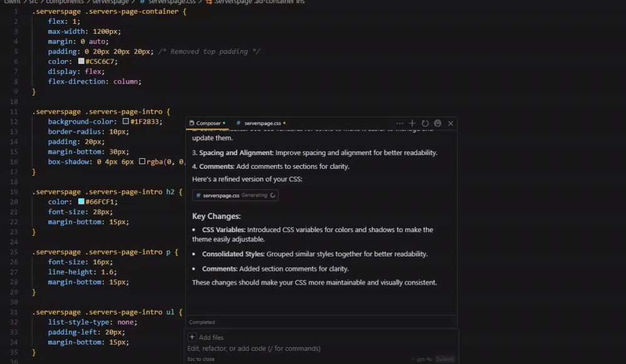Screen dimensions: 626x364
Task: Click '.servers-page-intro h2' selector line
Action: pos(107,192)
